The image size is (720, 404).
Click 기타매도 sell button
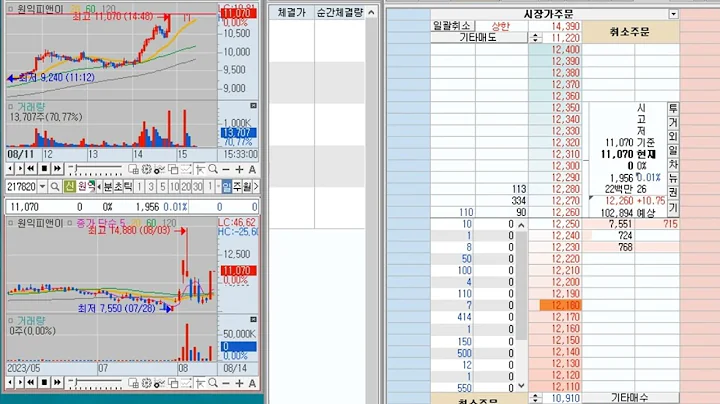(x=478, y=38)
